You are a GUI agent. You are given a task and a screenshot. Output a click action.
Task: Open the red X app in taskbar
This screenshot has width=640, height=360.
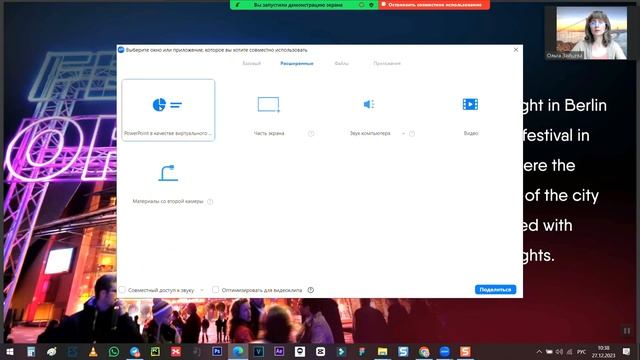click(x=176, y=351)
